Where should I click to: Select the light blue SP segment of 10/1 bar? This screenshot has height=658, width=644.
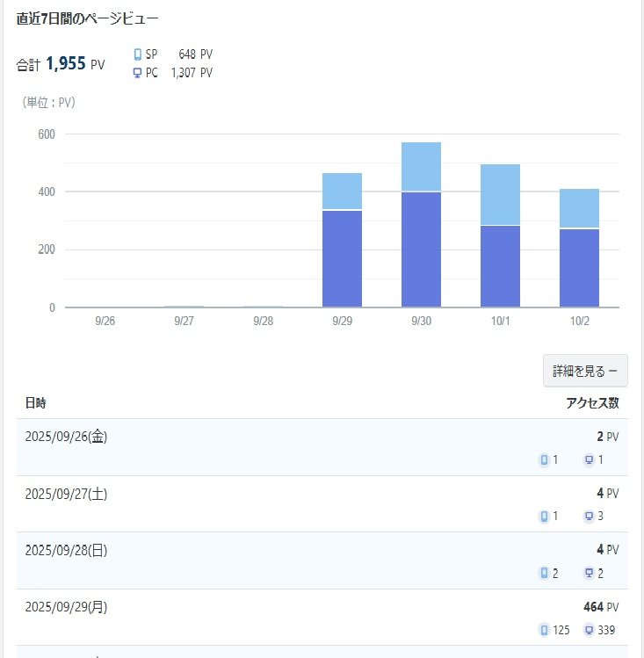[x=500, y=195]
